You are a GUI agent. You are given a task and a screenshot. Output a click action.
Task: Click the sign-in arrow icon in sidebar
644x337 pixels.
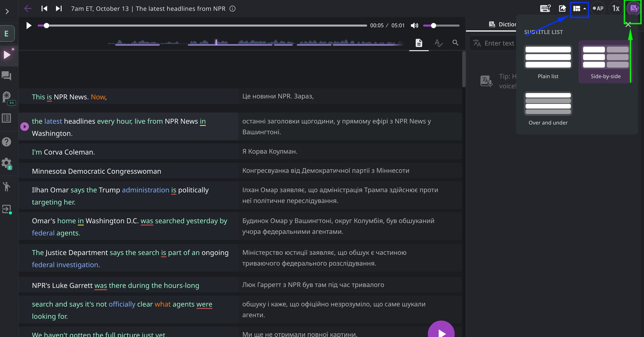(6, 209)
